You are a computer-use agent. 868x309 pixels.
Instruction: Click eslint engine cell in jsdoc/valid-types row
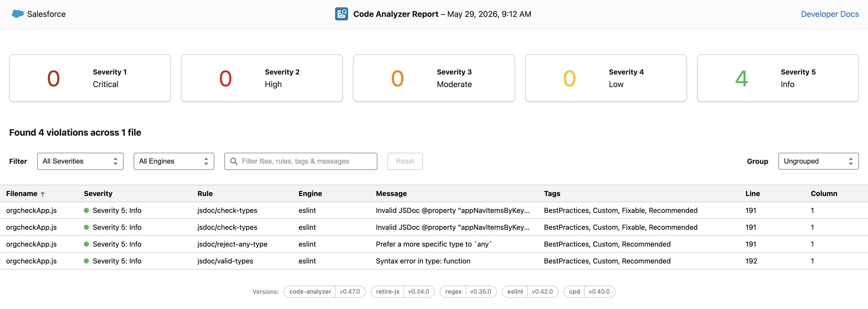(x=307, y=261)
